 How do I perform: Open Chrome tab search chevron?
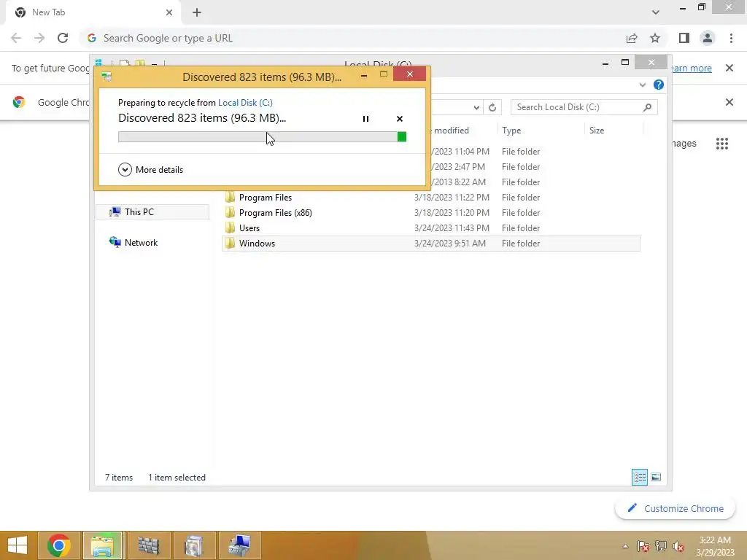[656, 12]
